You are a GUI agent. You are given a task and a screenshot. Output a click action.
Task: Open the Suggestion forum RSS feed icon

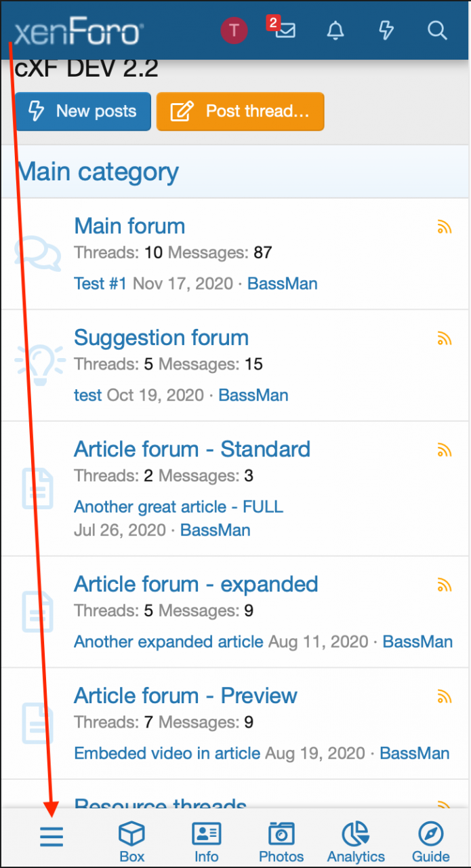click(444, 338)
